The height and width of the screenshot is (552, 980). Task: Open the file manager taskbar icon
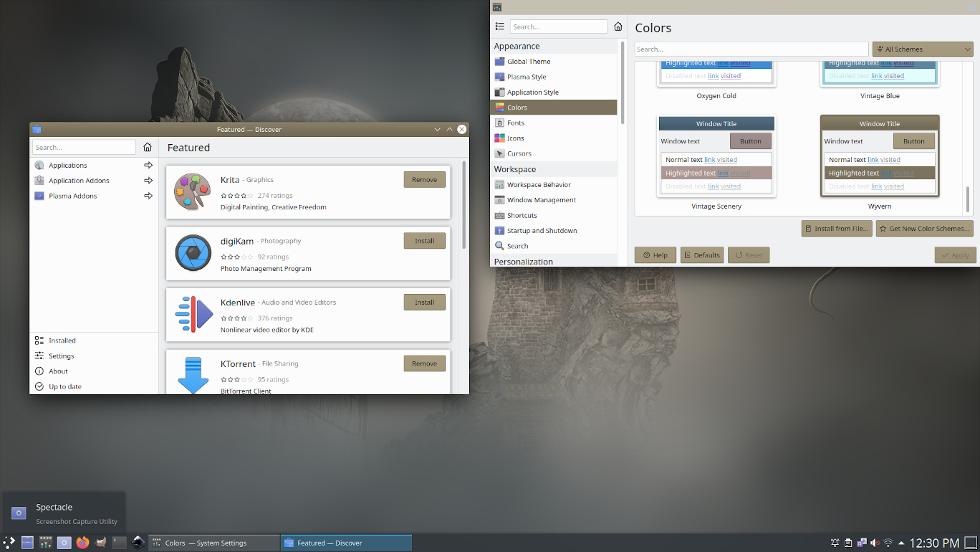coord(27,543)
